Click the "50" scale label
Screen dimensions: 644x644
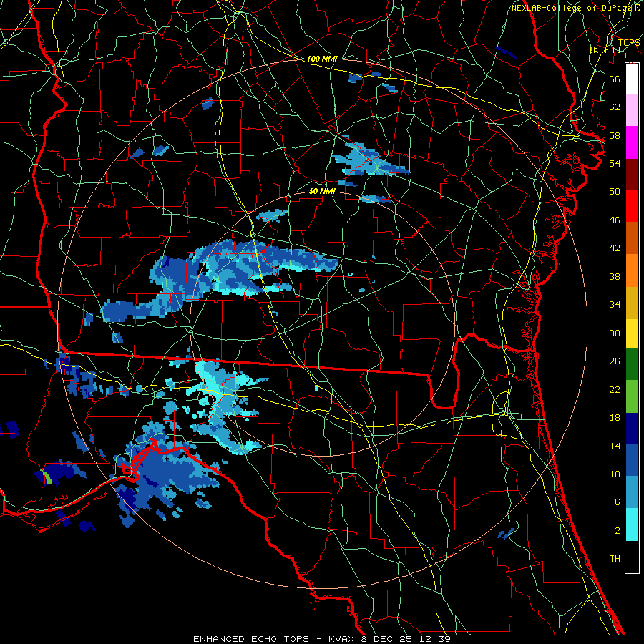point(615,192)
